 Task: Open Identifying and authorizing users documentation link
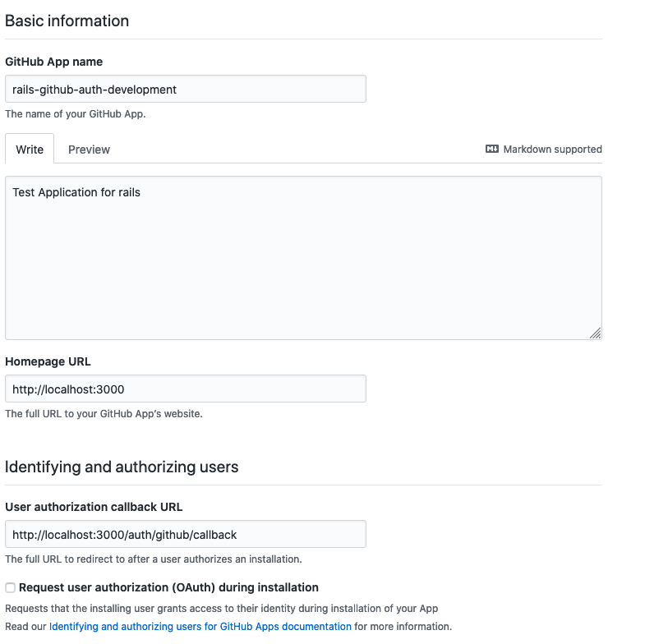[200, 626]
